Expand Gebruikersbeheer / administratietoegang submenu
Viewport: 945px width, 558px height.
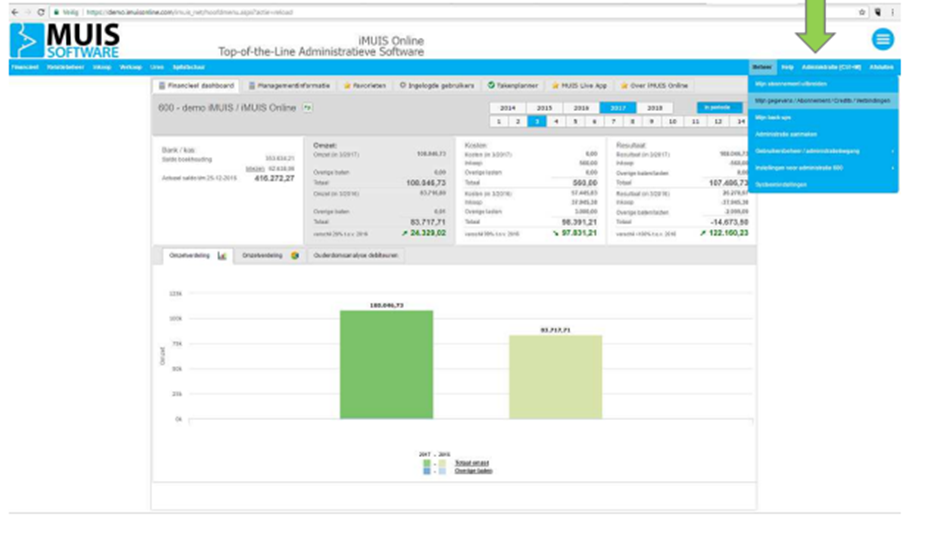tap(823, 151)
